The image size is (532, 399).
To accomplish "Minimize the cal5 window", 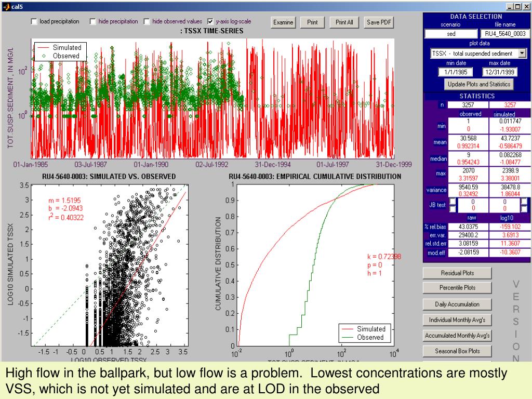I will pyautogui.click(x=510, y=6).
